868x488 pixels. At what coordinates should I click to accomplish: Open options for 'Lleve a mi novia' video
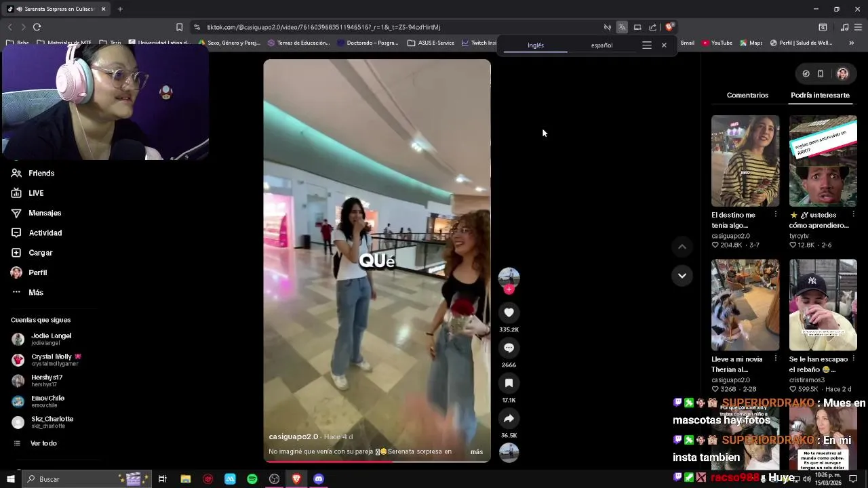[776, 359]
